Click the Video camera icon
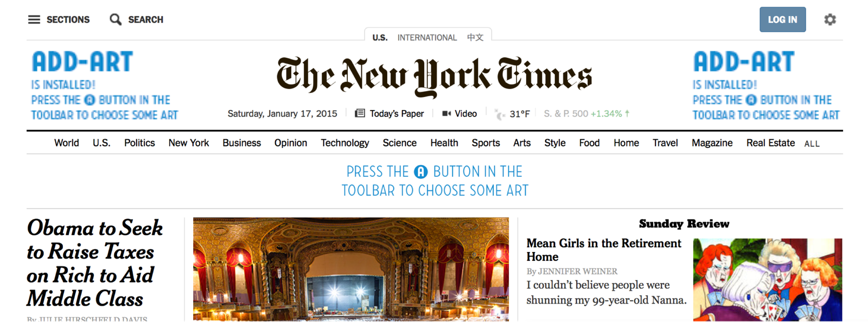Screen dimensions: 868x322 pyautogui.click(x=446, y=113)
